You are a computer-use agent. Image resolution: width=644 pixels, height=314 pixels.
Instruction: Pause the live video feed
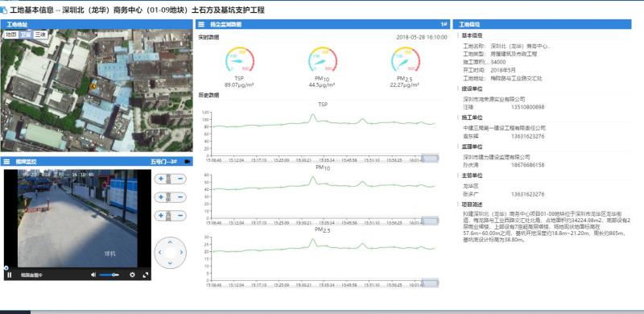pyautogui.click(x=9, y=275)
